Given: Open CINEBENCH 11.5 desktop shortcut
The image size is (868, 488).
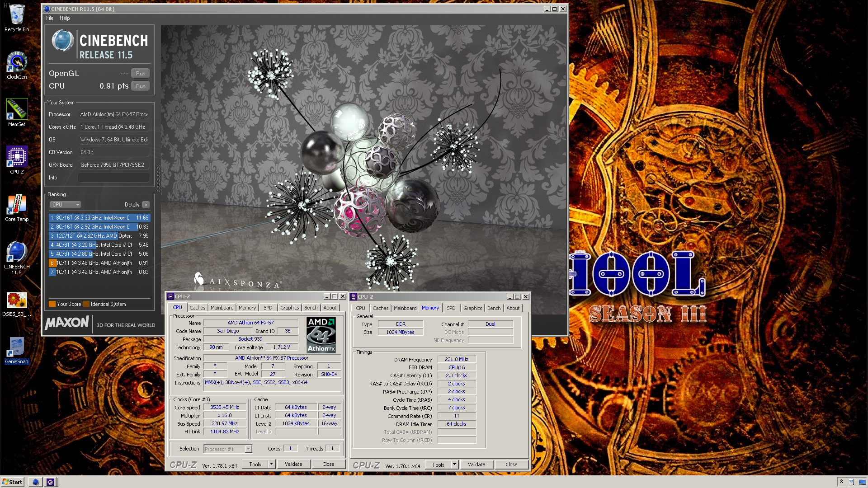Looking at the screenshot, I should click(17, 258).
